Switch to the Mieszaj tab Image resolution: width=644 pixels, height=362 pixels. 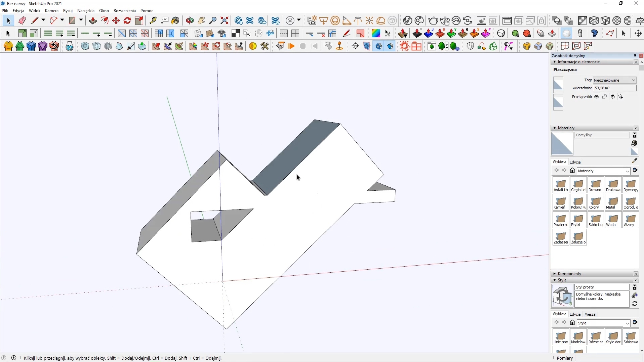pyautogui.click(x=591, y=314)
